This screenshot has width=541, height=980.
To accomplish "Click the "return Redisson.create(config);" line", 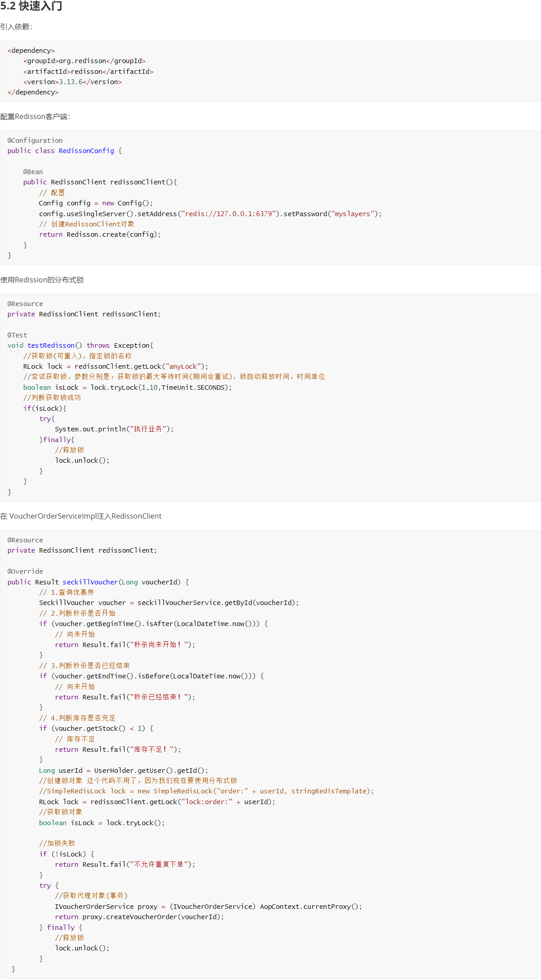I will pyautogui.click(x=99, y=234).
